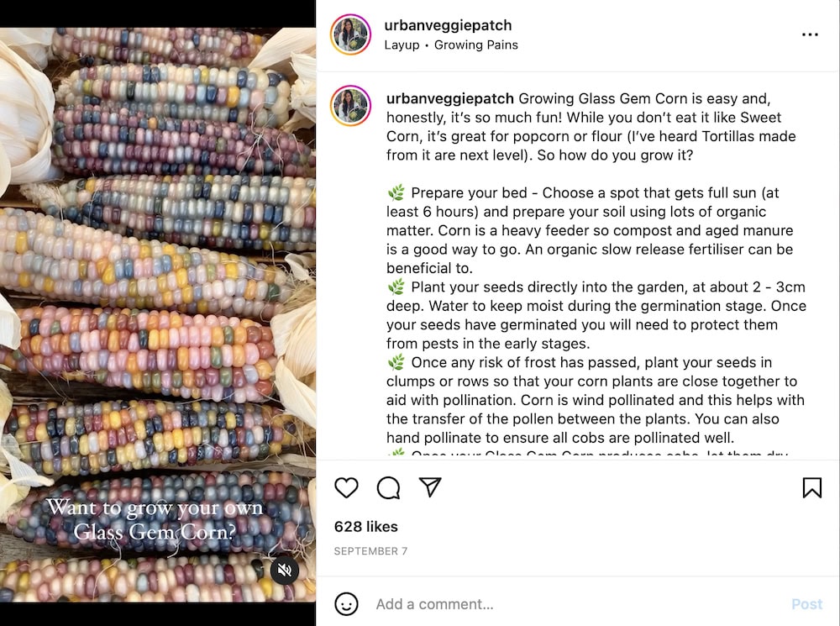840x626 pixels.
Task: Click the Glass Gem Corn video
Action: click(x=158, y=314)
